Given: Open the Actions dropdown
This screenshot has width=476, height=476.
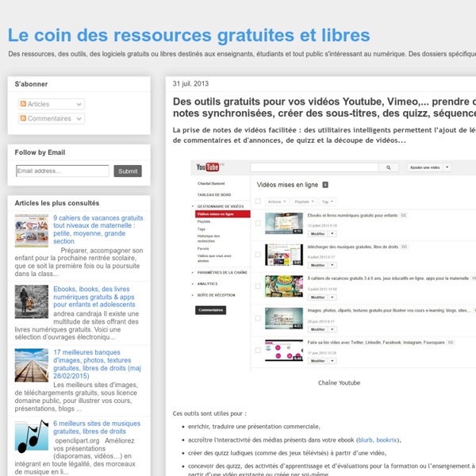Looking at the screenshot, I should 277,202.
